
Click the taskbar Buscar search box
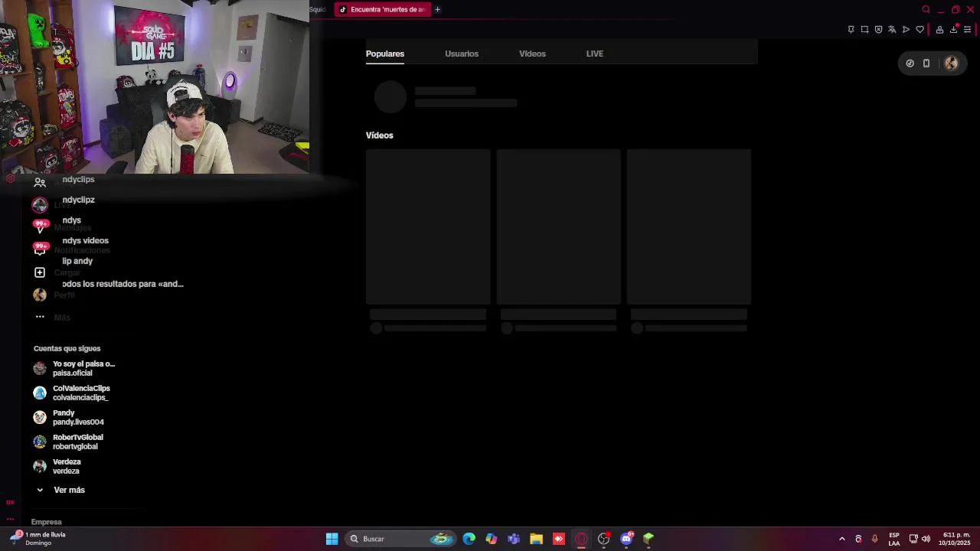401,539
